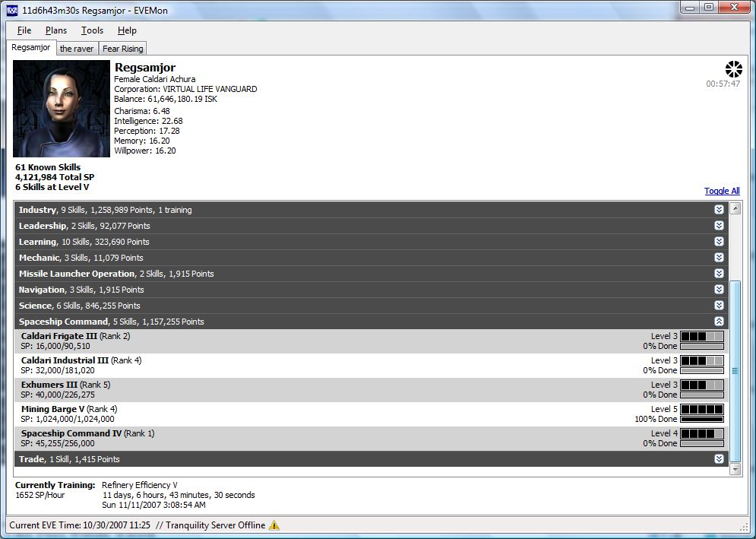Click the 4,121,984 Total SP label
The image size is (756, 539).
55,177
